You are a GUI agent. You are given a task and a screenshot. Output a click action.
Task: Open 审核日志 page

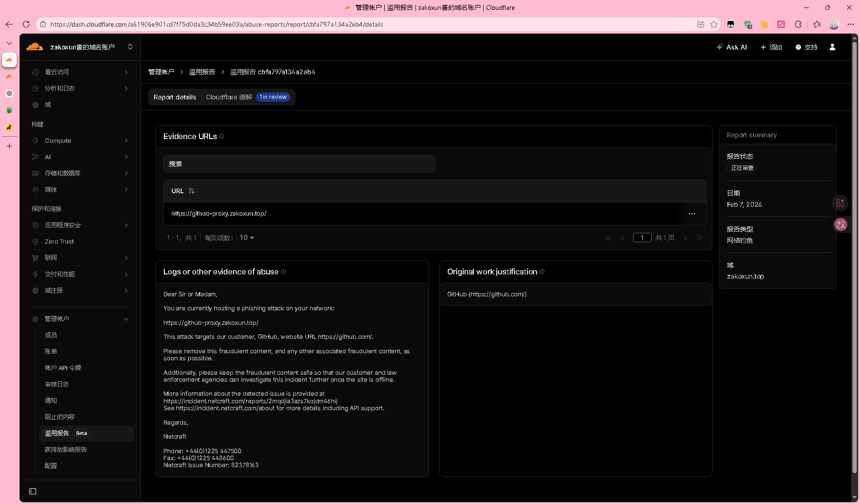pos(57,384)
